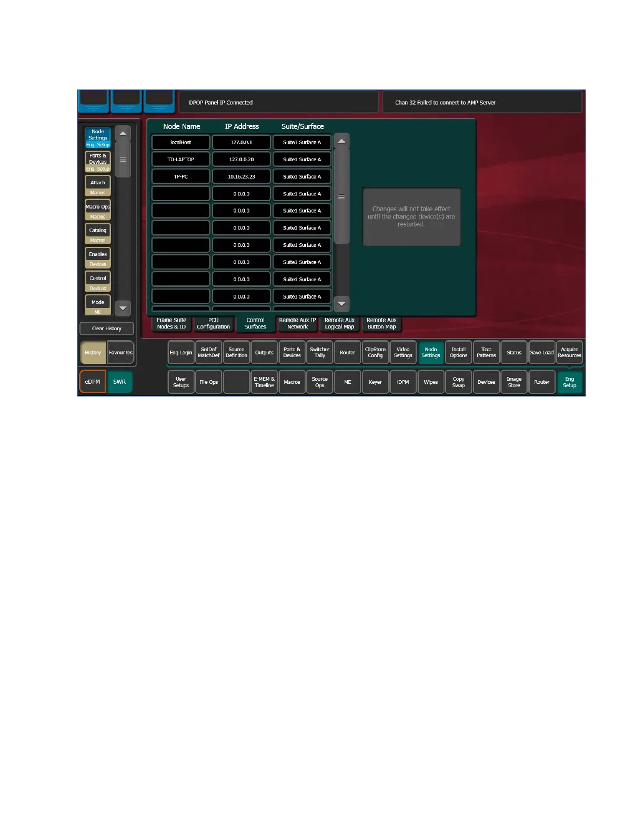Open iDPM menu
644x834 pixels.
click(403, 382)
